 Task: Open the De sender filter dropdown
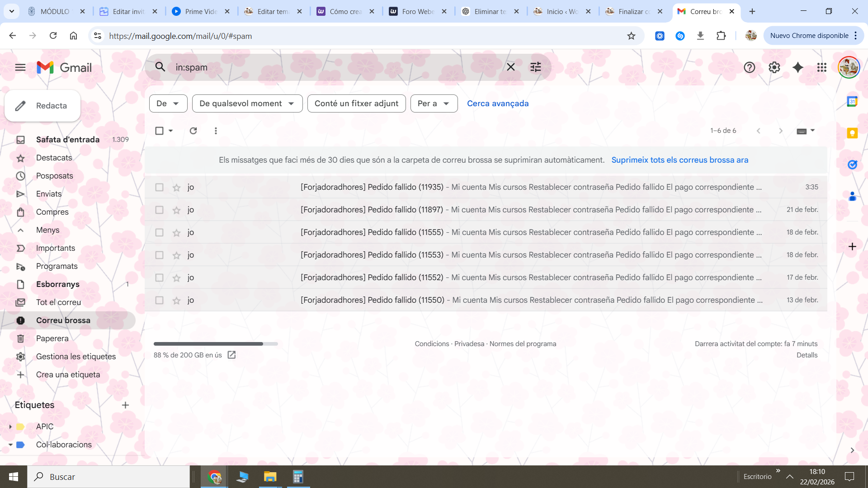[168, 103]
